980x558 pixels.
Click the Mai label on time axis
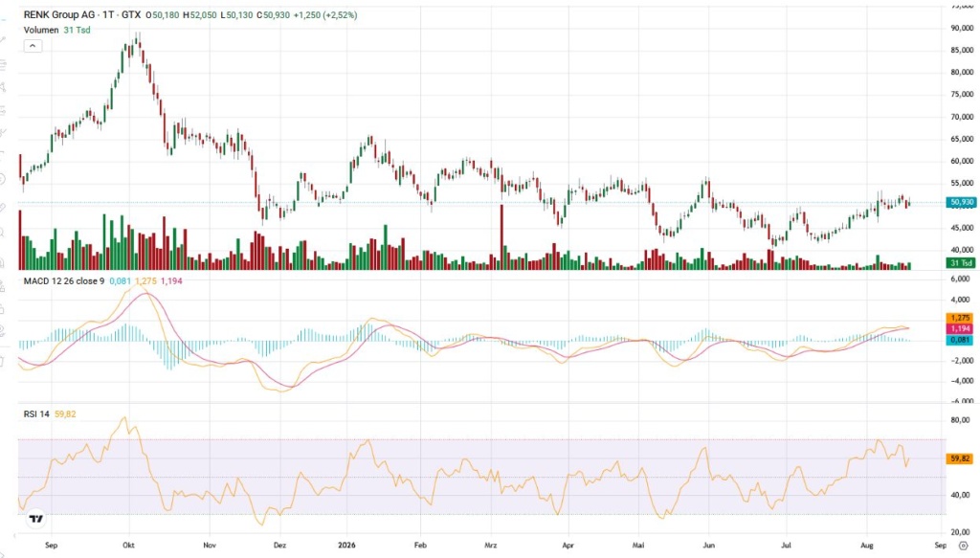(638, 545)
